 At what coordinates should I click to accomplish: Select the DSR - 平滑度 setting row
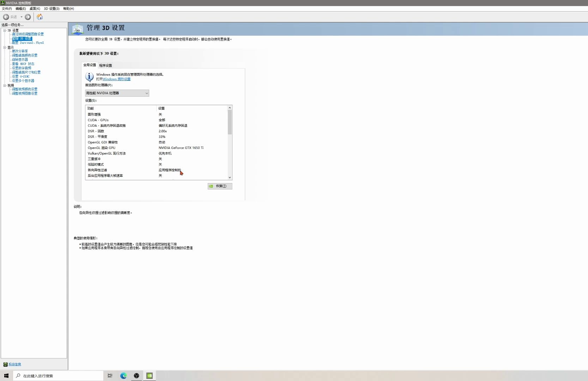157,137
